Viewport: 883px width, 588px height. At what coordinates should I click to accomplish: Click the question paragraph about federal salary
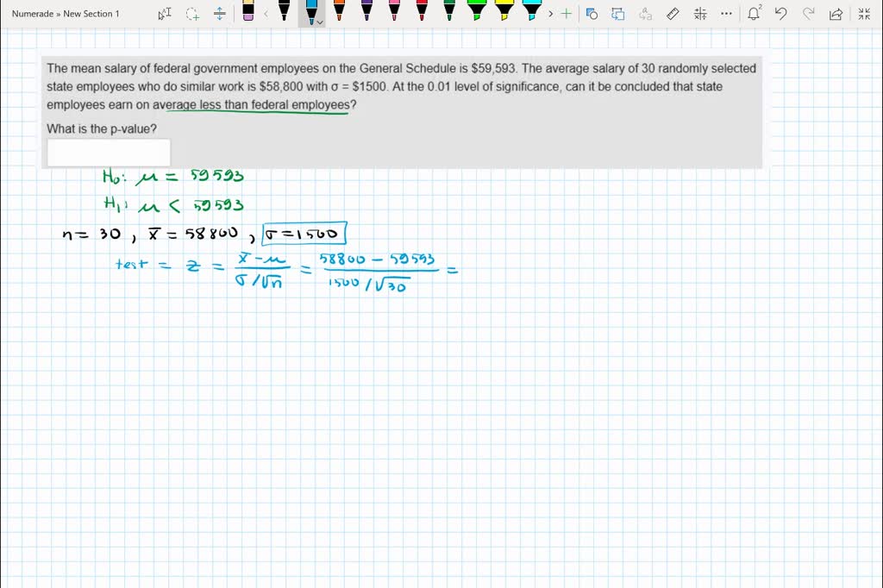[x=402, y=87]
